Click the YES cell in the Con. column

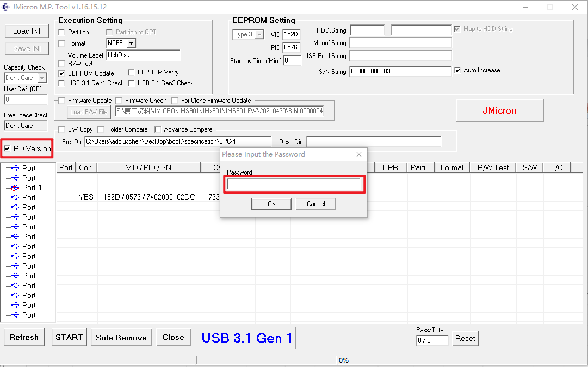click(x=86, y=197)
